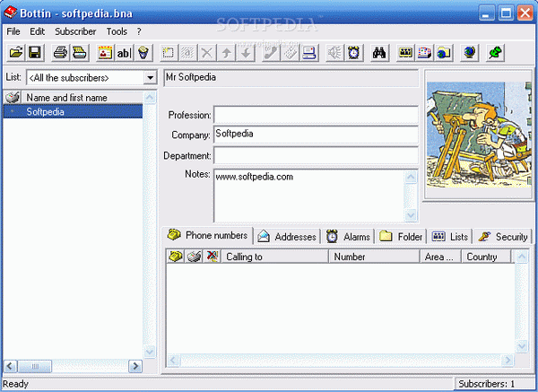The height and width of the screenshot is (392, 538).
Task: Switch to the Security tab
Action: (503, 237)
